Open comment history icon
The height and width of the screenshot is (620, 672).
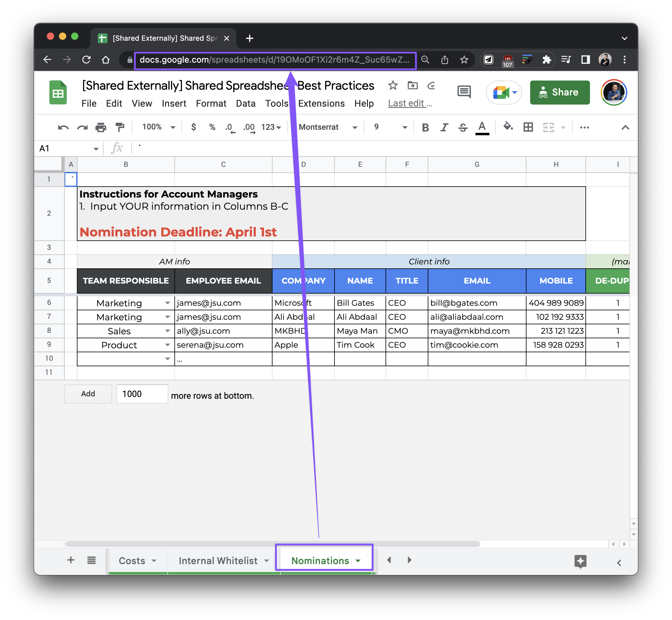pos(464,92)
